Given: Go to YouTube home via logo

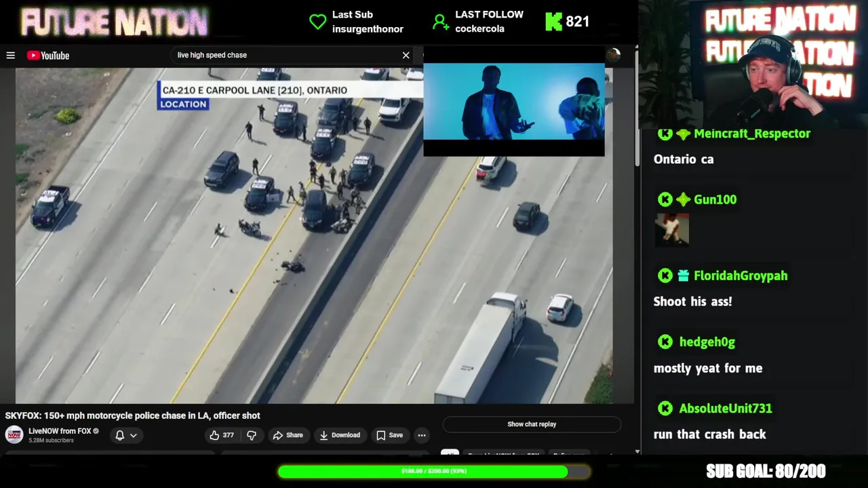Looking at the screenshot, I should click(x=48, y=56).
